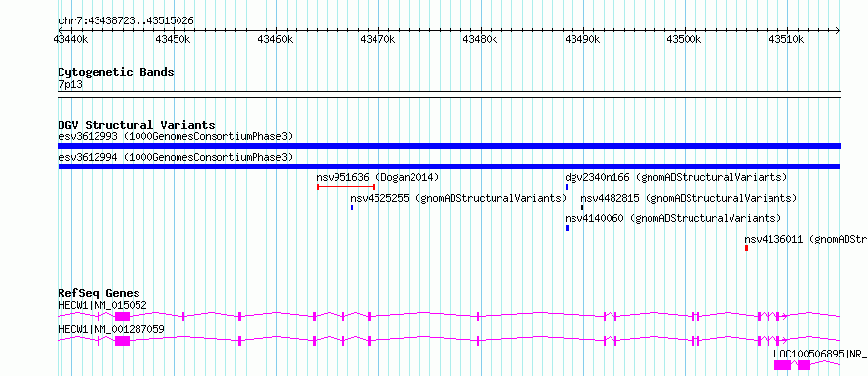Click the HECW1|NM_015052 gene label
Screen dimensions: 868x376
click(x=102, y=305)
